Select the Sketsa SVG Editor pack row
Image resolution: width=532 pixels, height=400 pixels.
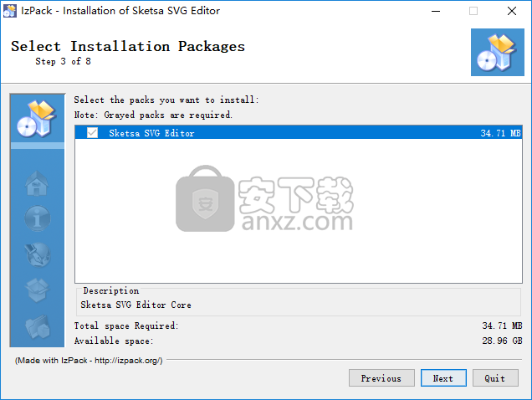[299, 132]
